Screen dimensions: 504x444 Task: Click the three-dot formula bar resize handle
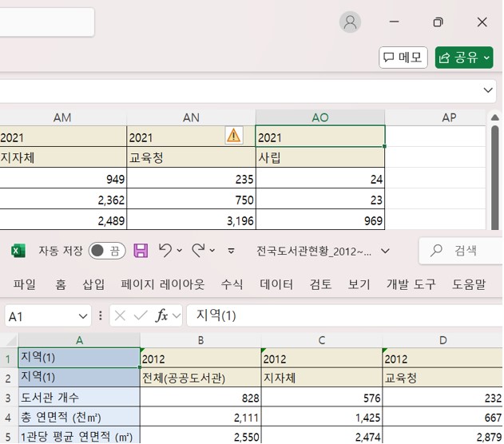pyautogui.click(x=101, y=315)
